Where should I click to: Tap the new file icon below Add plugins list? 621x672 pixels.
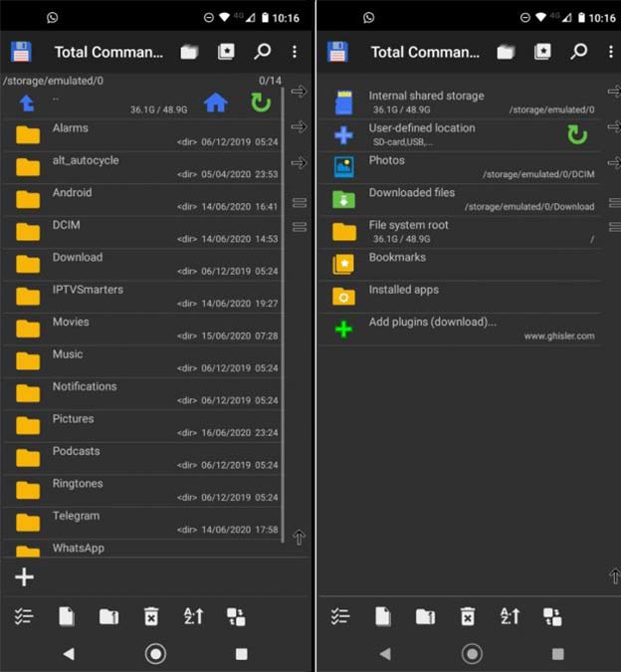pyautogui.click(x=383, y=616)
